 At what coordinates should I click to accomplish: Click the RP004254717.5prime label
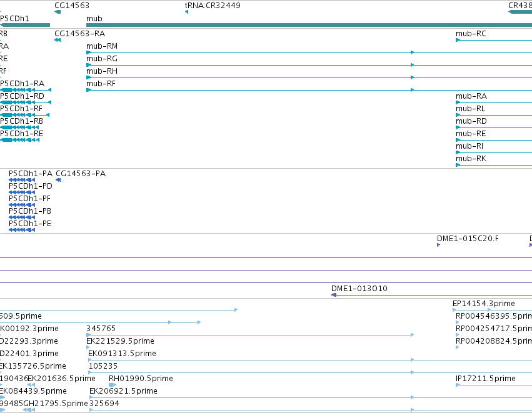[494, 329]
